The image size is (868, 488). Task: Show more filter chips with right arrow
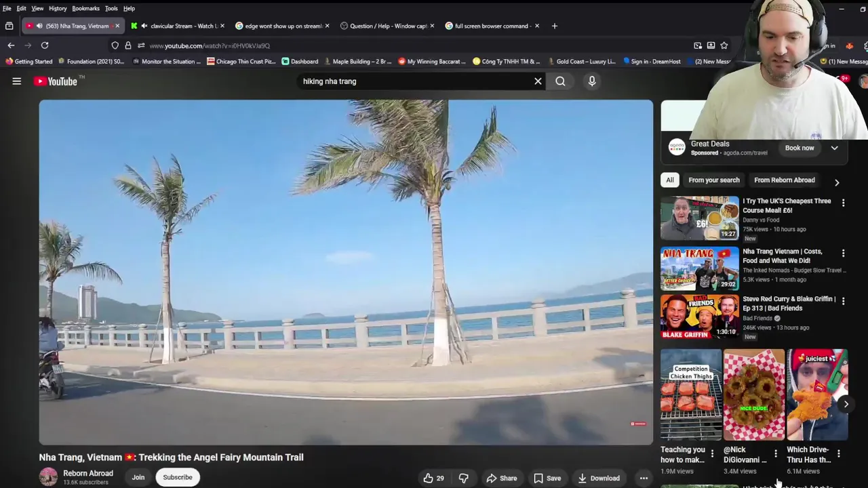point(837,182)
